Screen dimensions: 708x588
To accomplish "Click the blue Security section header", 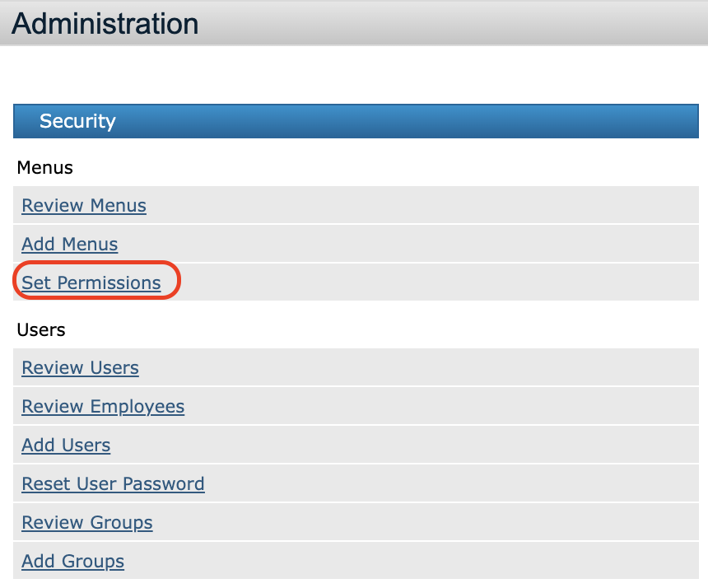I will click(x=356, y=121).
